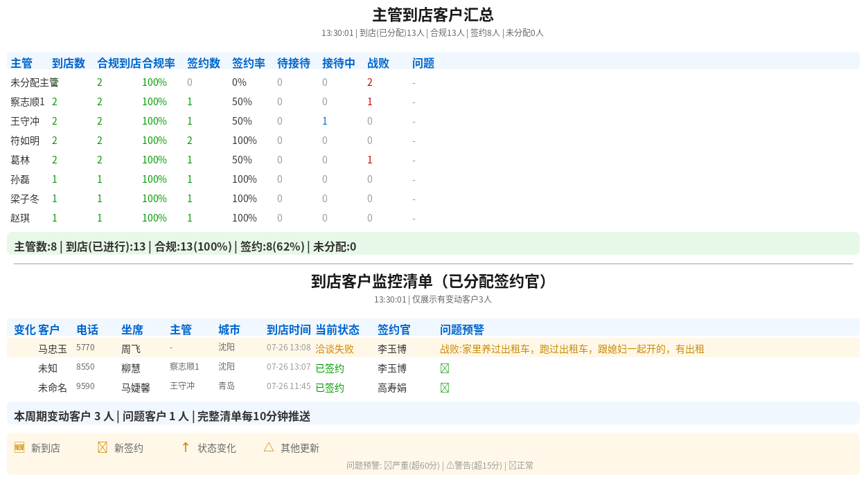Click the 签约率 column header

249,63
